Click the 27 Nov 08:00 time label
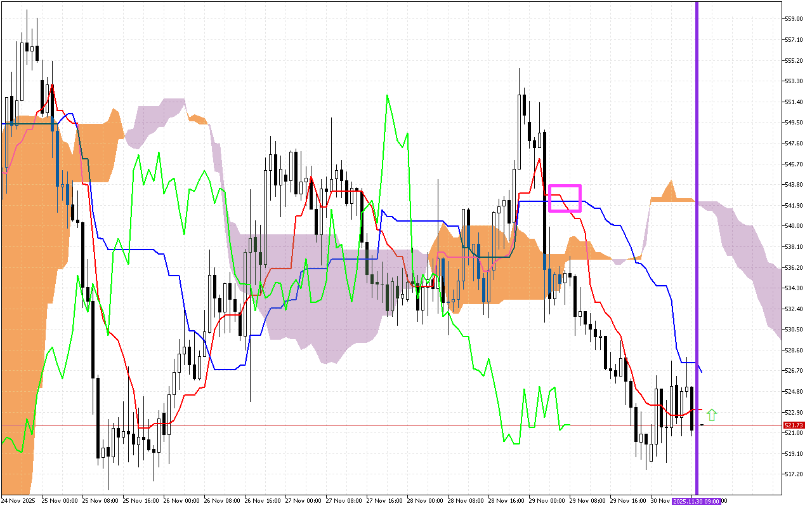The height and width of the screenshot is (508, 812). tap(344, 501)
